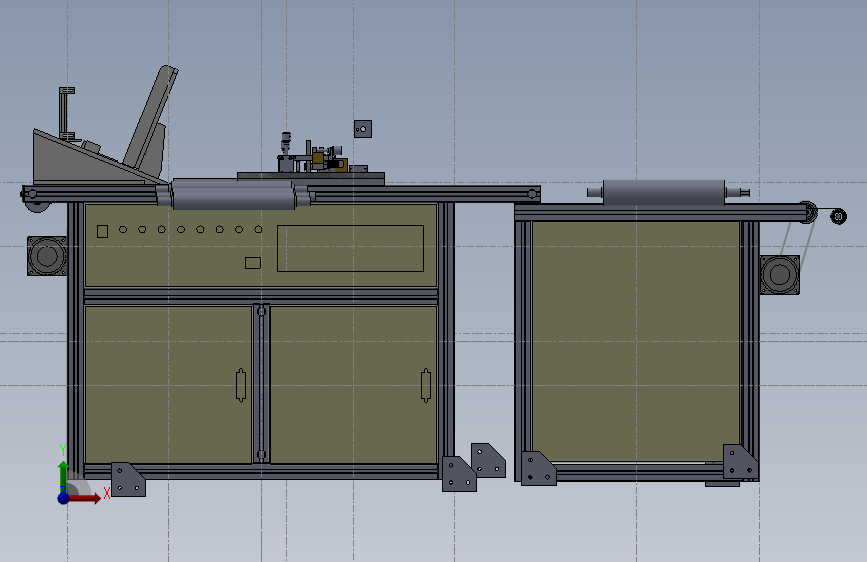This screenshot has height=562, width=867.
Task: Click the green Y axis arrow of triad
Action: [x=64, y=473]
